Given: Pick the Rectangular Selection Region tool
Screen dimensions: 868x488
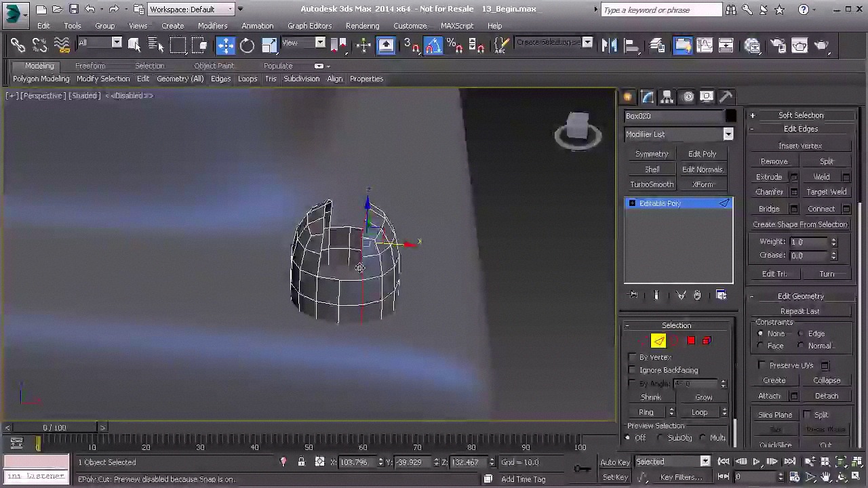Looking at the screenshot, I should click(x=178, y=45).
